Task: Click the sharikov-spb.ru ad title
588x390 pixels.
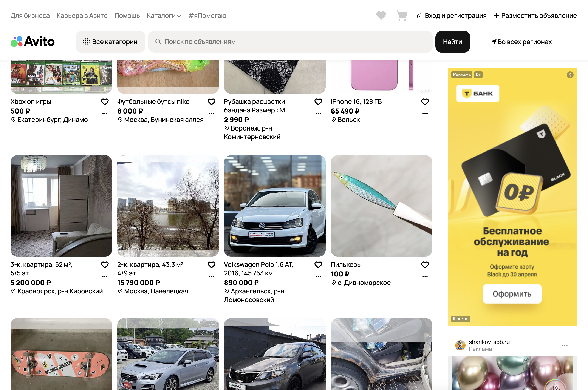Action: click(x=489, y=342)
